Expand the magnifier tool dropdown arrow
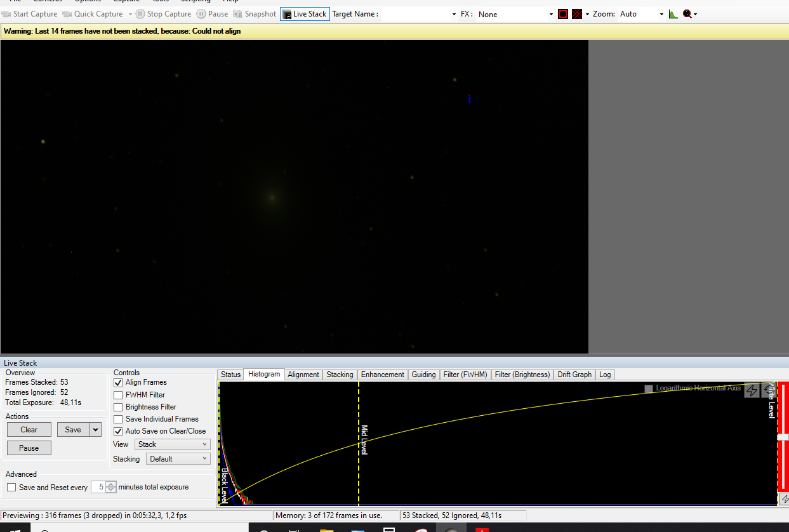 (696, 14)
